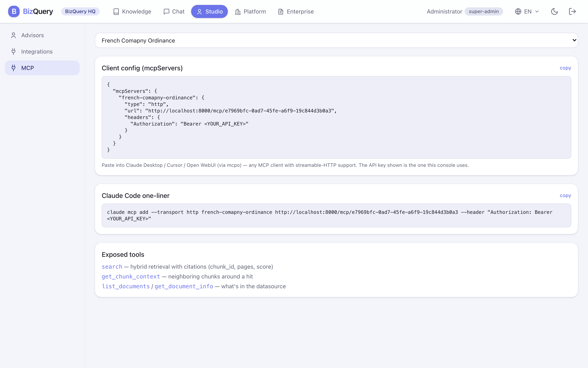Click the Paste into Claude Desktop hint text
The image size is (588, 368).
pyautogui.click(x=285, y=165)
